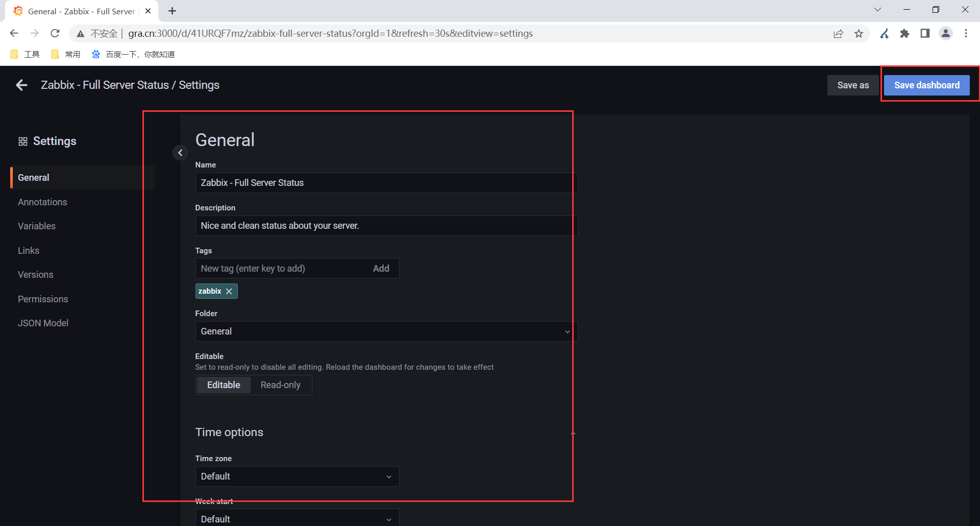Open the Versions settings section
Screen dimensions: 980x526
(36, 275)
